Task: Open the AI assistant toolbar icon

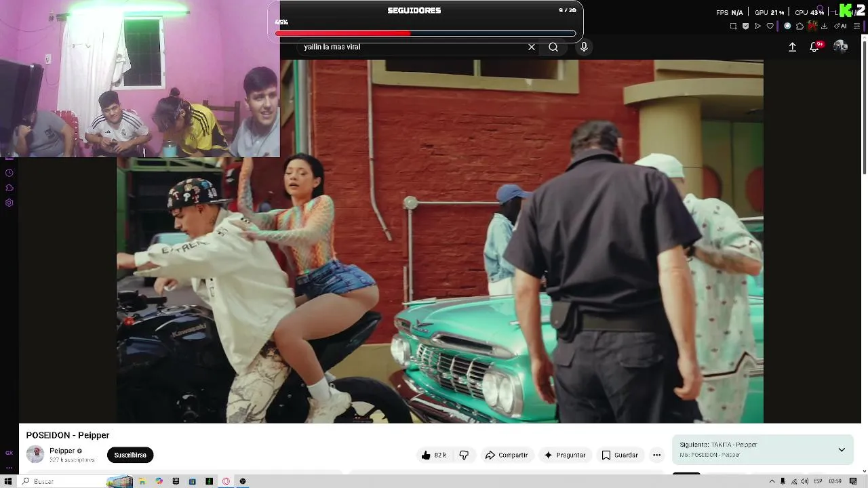Action: click(x=840, y=26)
